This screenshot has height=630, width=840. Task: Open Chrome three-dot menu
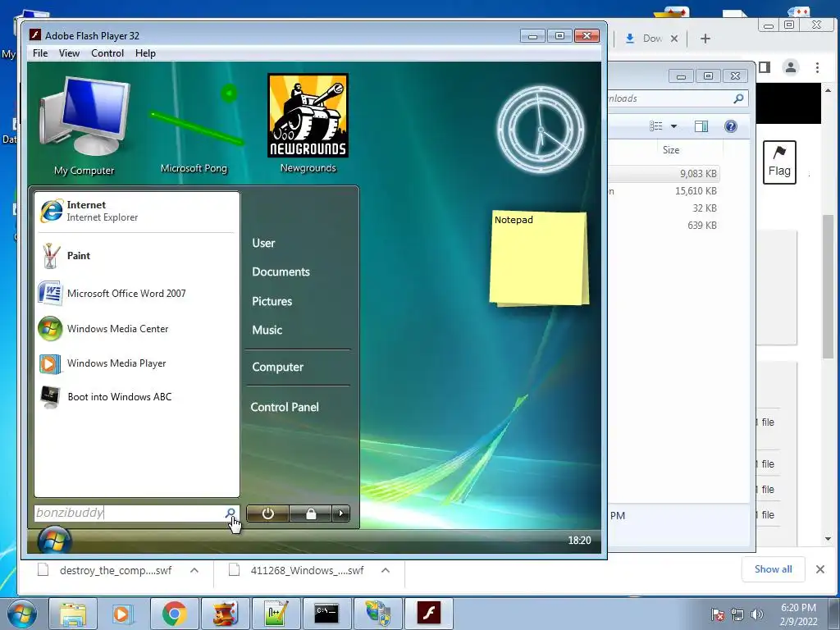point(818,67)
